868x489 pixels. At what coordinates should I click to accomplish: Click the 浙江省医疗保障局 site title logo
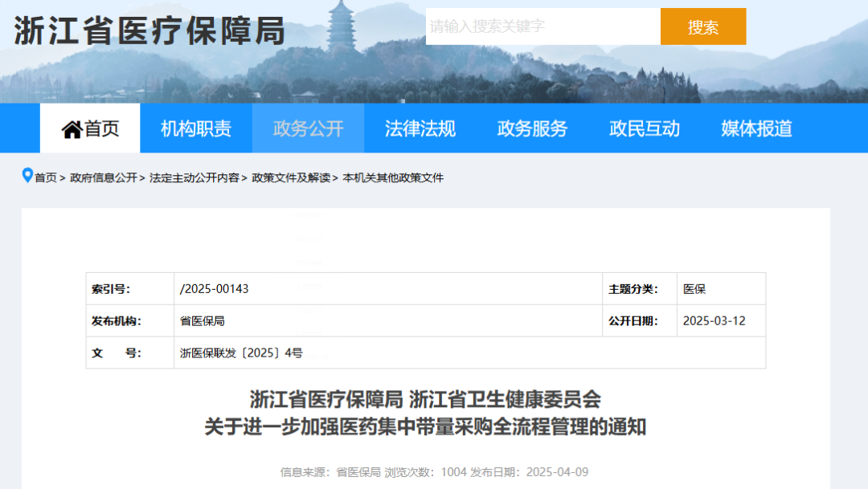(x=150, y=31)
